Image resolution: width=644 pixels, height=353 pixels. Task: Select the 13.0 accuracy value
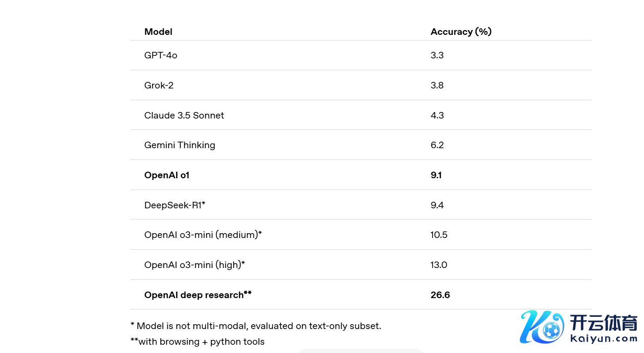tap(439, 265)
